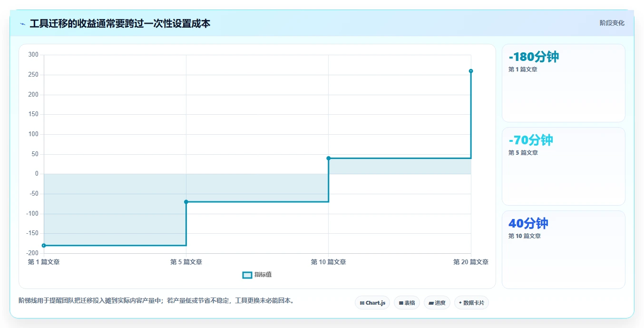Click the data point at 第 10 篇文章
Screen dimensions: 644x328
click(329, 158)
